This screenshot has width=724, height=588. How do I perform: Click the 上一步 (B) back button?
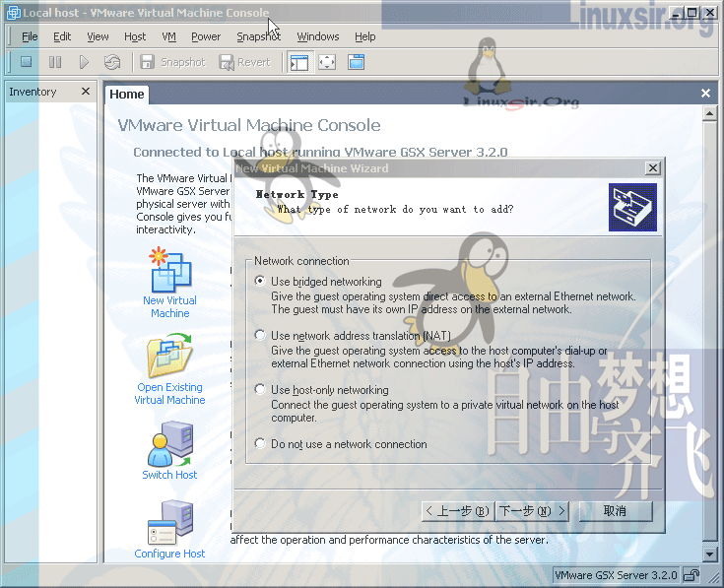pyautogui.click(x=458, y=511)
